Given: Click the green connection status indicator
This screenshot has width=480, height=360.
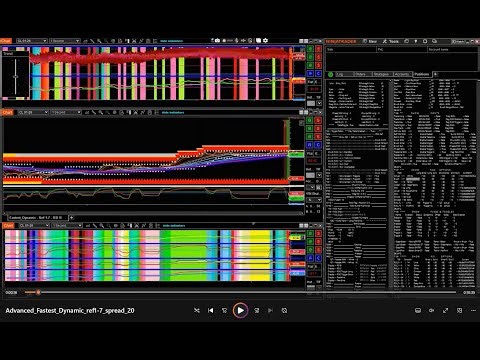Looking at the screenshot, I should point(330,74).
